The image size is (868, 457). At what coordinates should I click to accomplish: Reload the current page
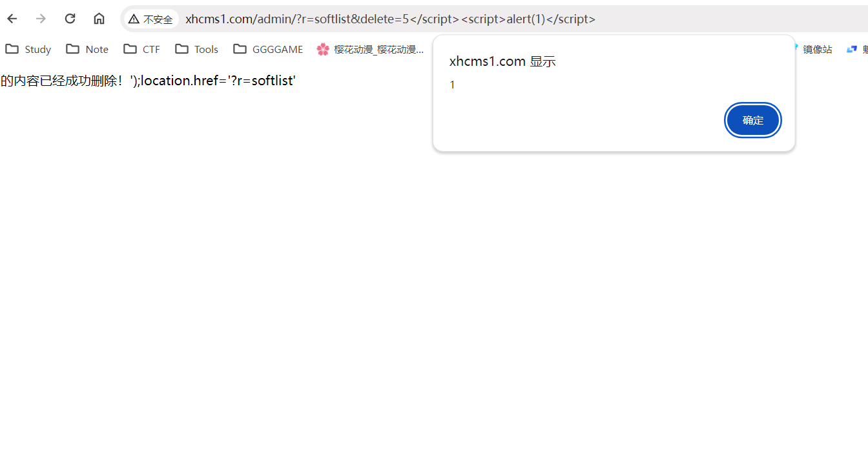pos(70,19)
